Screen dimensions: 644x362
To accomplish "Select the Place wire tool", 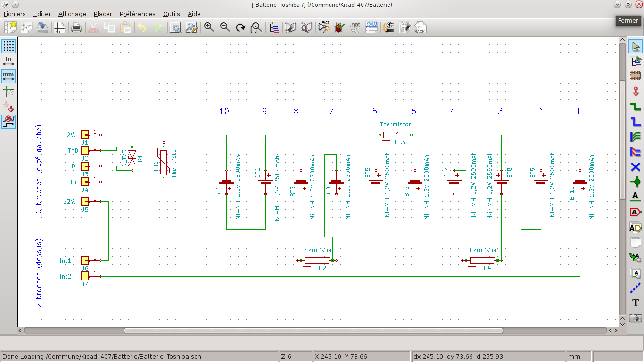I will pyautogui.click(x=636, y=107).
